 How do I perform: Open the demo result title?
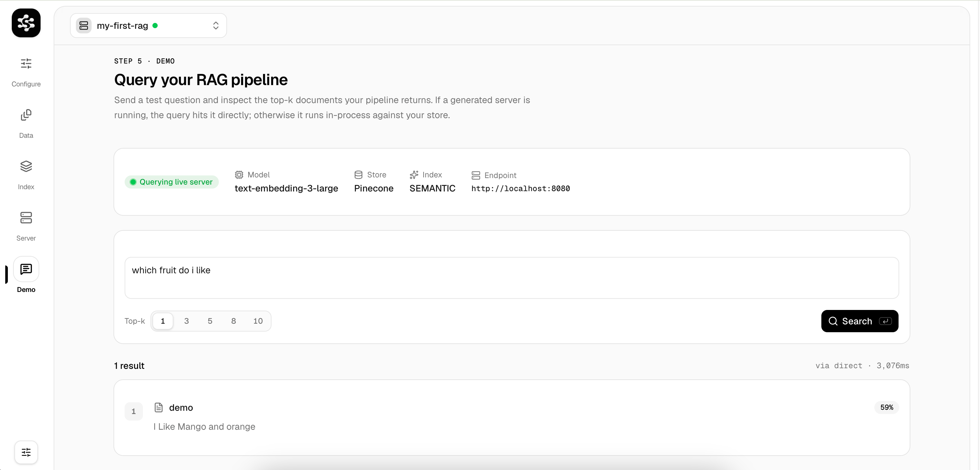tap(181, 407)
